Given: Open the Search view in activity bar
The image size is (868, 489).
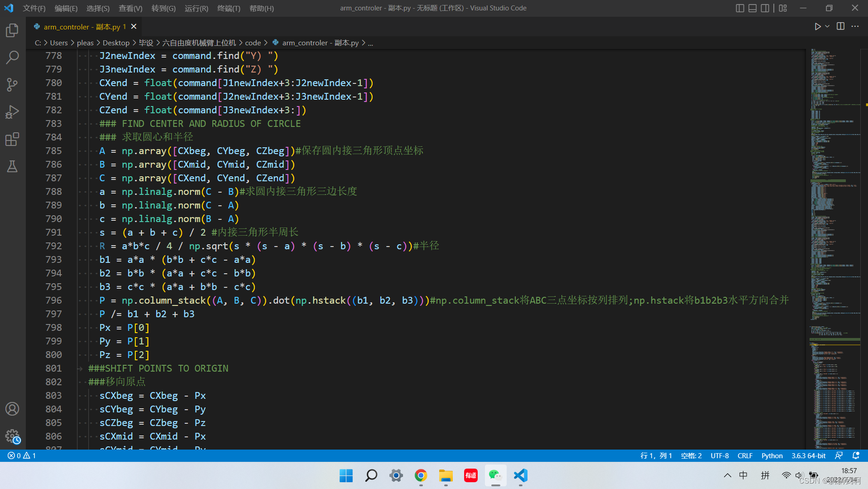Looking at the screenshot, I should 12,58.
